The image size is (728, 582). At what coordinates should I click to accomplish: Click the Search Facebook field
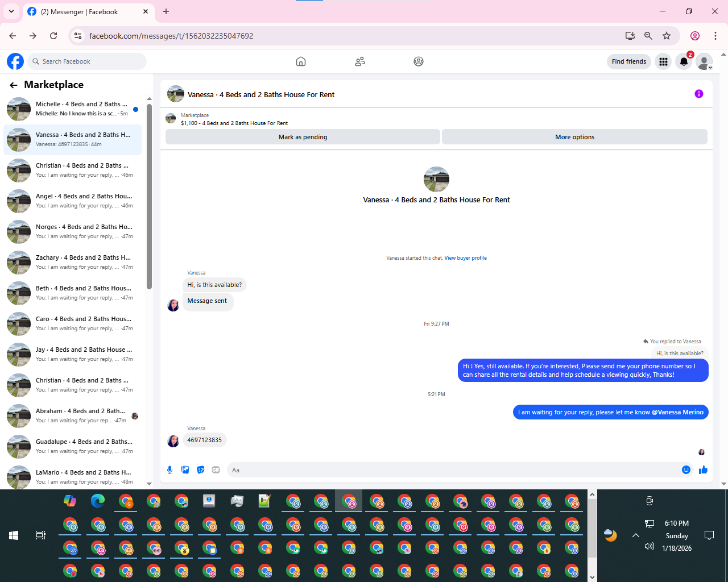[x=86, y=61]
